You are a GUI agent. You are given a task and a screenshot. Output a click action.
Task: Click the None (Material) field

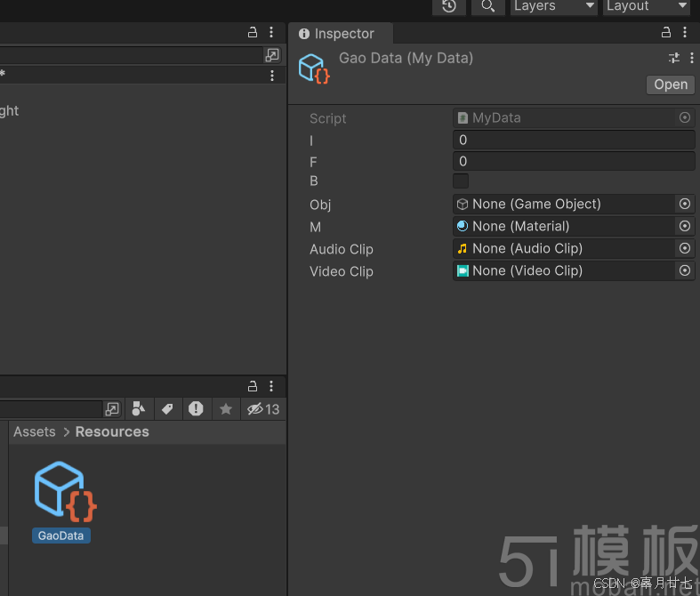[564, 226]
